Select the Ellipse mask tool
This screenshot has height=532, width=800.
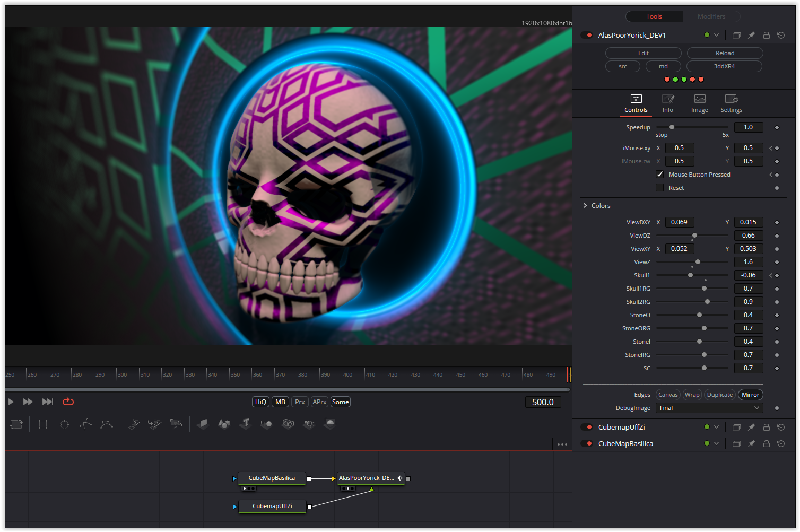[64, 424]
